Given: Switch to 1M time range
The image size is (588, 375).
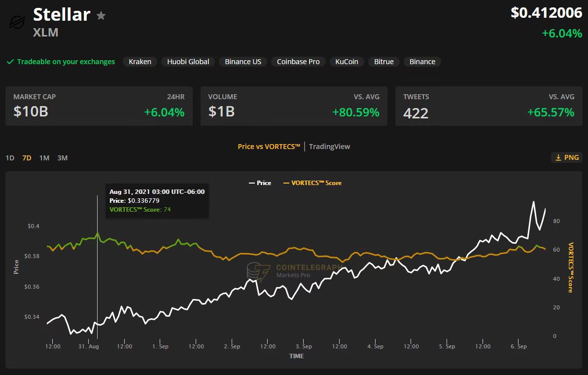Looking at the screenshot, I should click(44, 158).
